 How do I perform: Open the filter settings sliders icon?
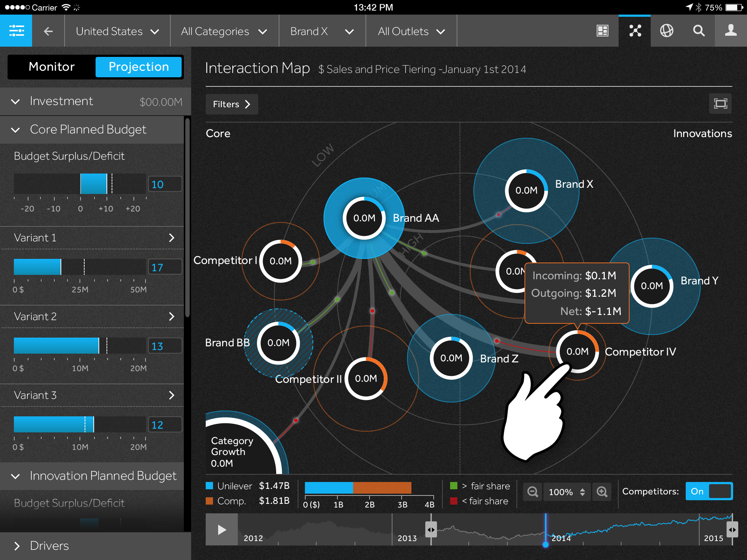[x=16, y=31]
